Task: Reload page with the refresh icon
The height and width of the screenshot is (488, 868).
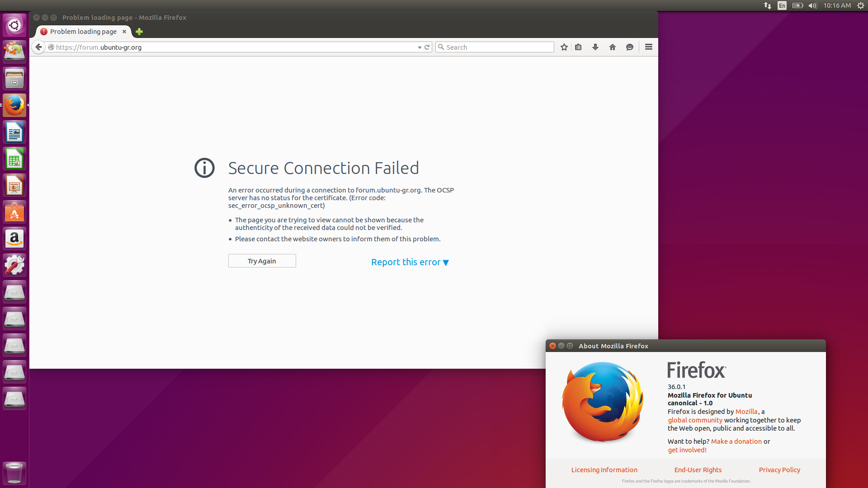Action: tap(427, 47)
